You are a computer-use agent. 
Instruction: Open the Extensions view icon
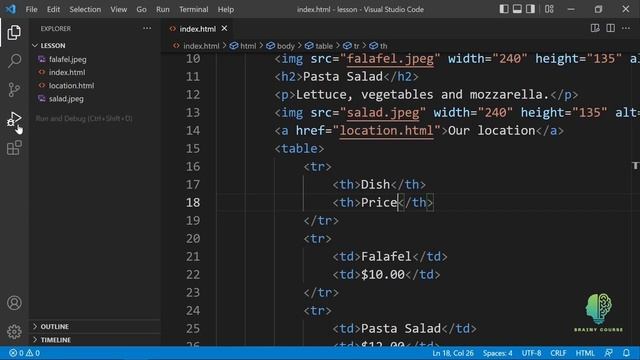(x=14, y=148)
